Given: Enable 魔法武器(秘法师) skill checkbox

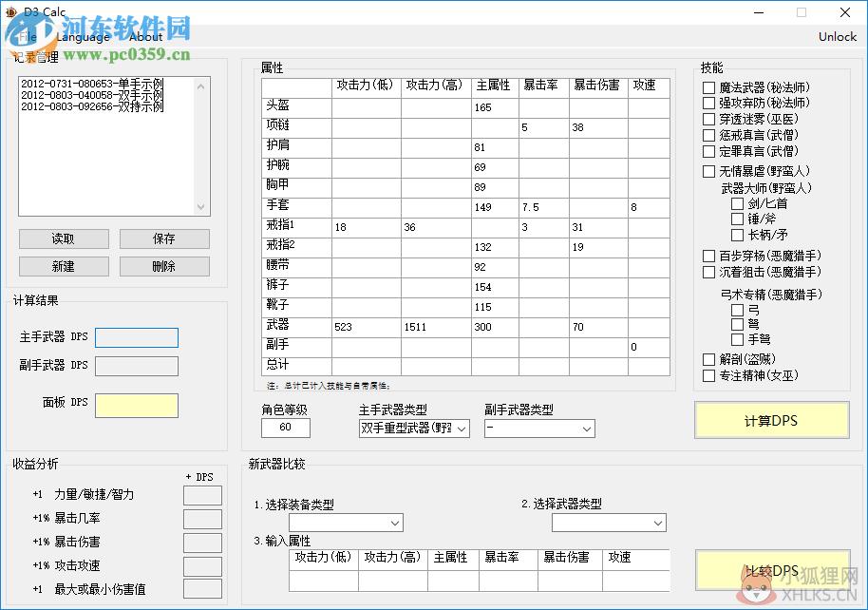Looking at the screenshot, I should (708, 87).
